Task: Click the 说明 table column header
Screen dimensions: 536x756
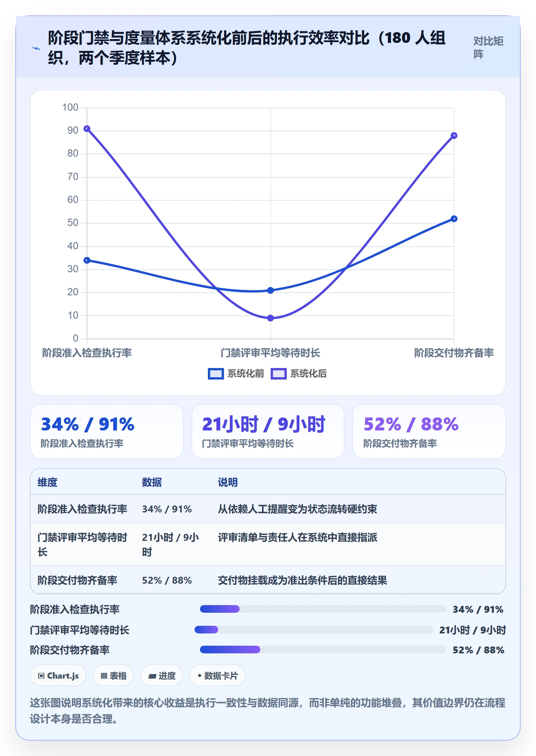Action: (x=228, y=482)
